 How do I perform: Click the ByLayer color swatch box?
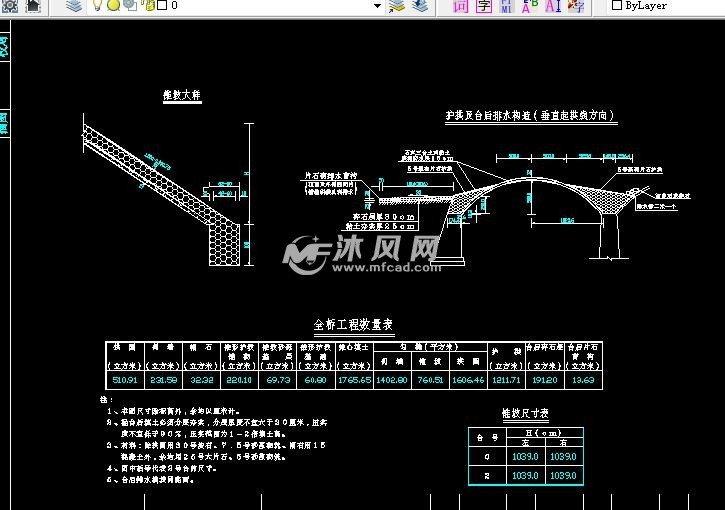(617, 6)
